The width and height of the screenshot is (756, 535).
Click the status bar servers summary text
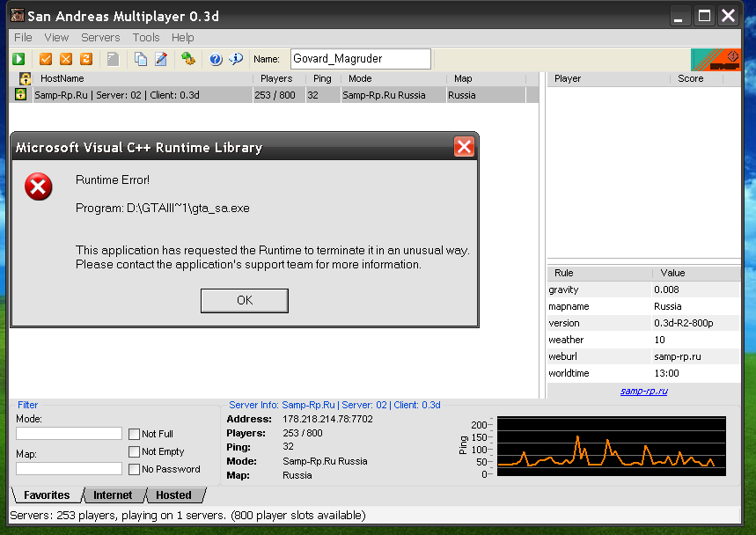(x=187, y=516)
